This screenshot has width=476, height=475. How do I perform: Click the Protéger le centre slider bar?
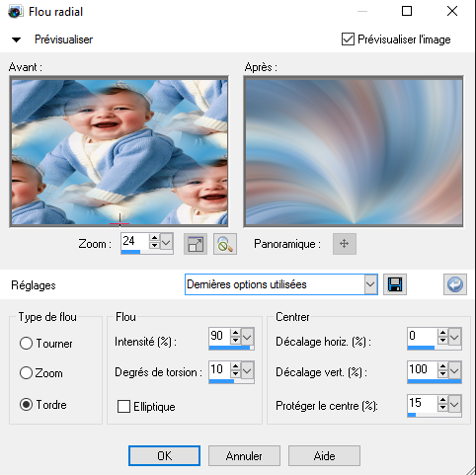point(435,415)
